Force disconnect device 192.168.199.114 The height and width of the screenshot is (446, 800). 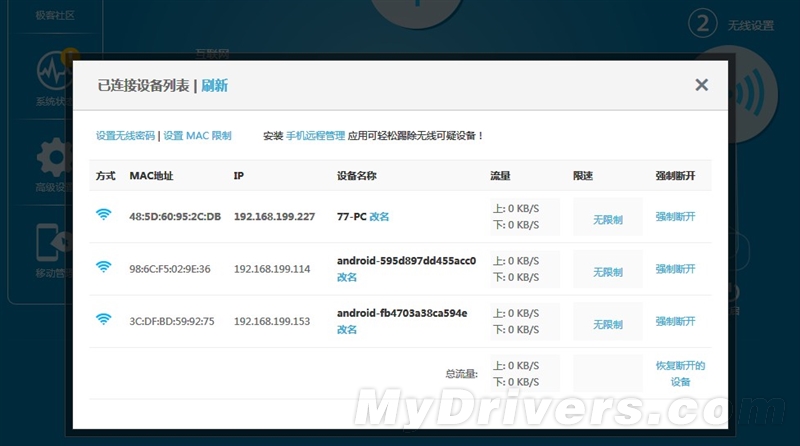[675, 269]
